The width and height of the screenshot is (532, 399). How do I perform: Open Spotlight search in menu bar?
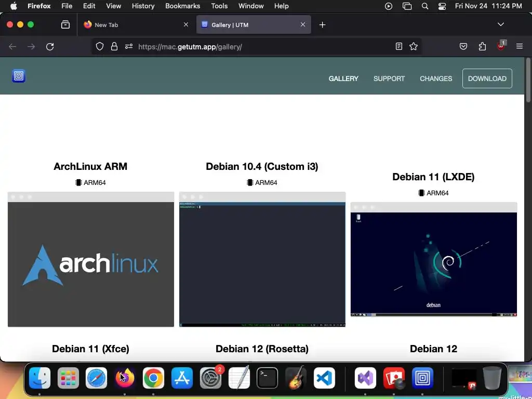425,6
